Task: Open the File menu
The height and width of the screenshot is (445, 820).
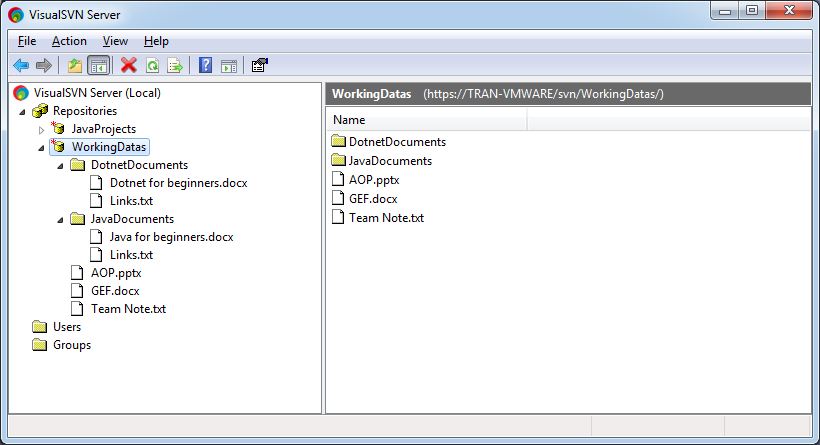Action: [x=27, y=41]
